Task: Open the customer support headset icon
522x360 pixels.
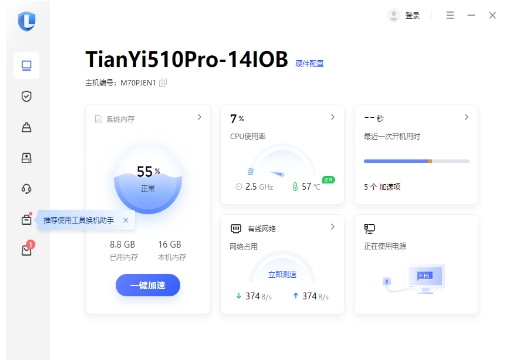Action: (x=26, y=189)
